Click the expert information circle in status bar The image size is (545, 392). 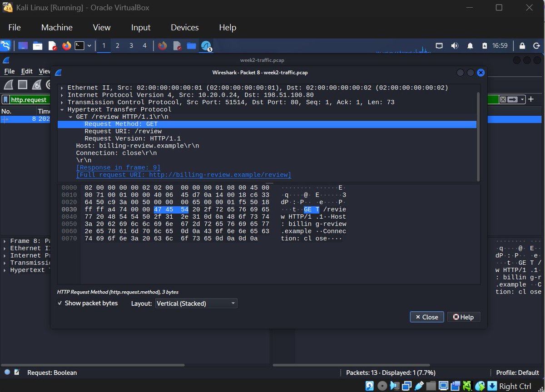pyautogui.click(x=7, y=372)
